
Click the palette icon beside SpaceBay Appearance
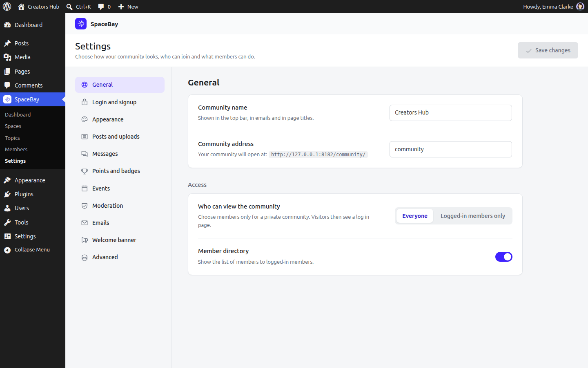click(85, 119)
